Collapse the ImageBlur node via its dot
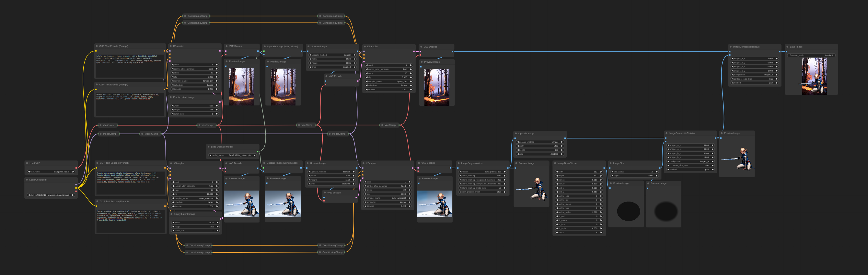868x275 pixels. [x=610, y=163]
